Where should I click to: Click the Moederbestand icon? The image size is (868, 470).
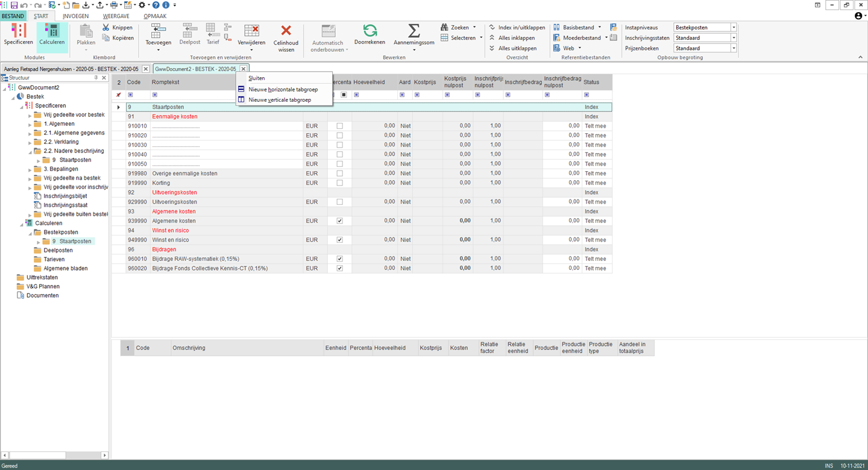click(x=556, y=38)
